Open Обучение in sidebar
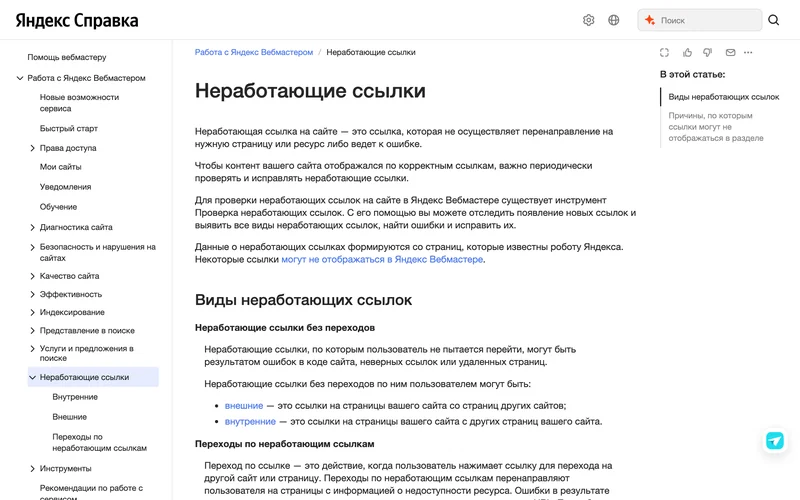The height and width of the screenshot is (500, 800). pos(59,207)
